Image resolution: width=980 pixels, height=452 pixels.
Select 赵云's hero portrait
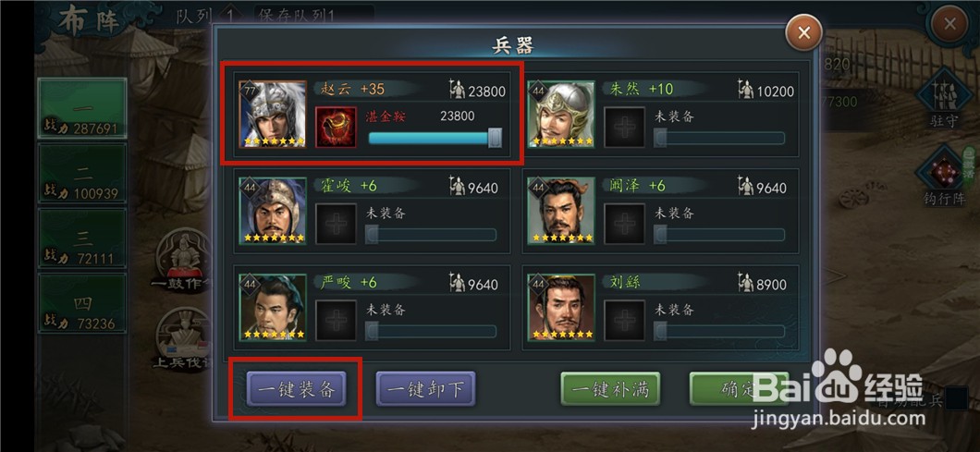pos(273,115)
